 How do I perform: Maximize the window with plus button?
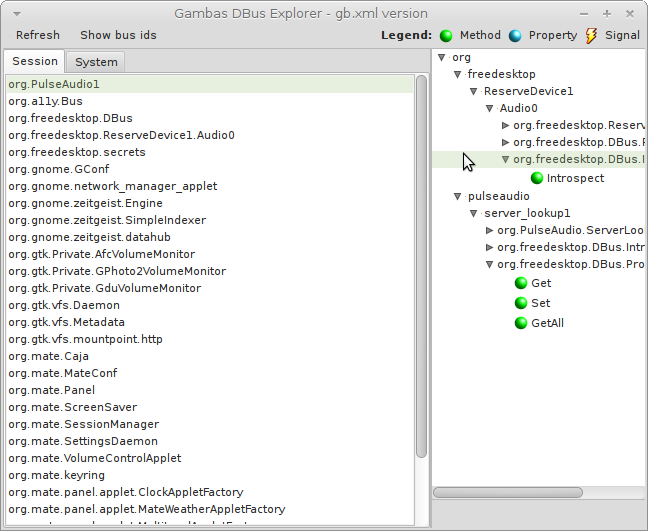607,14
